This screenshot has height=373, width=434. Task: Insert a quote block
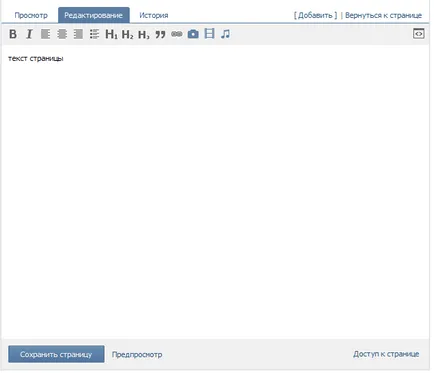(160, 34)
